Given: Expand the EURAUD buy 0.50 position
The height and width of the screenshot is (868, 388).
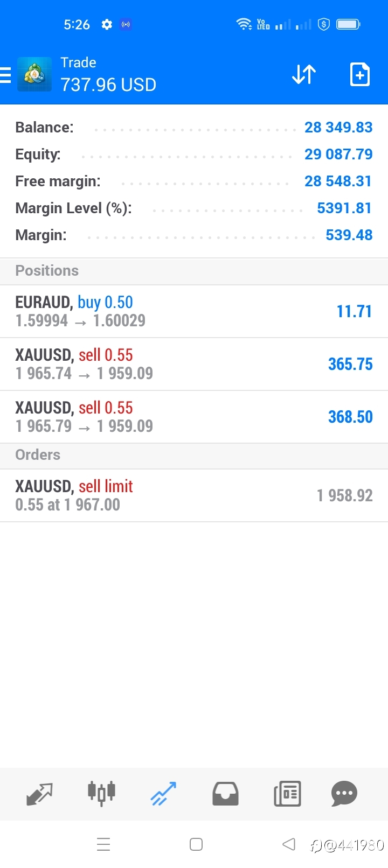Looking at the screenshot, I should [194, 311].
